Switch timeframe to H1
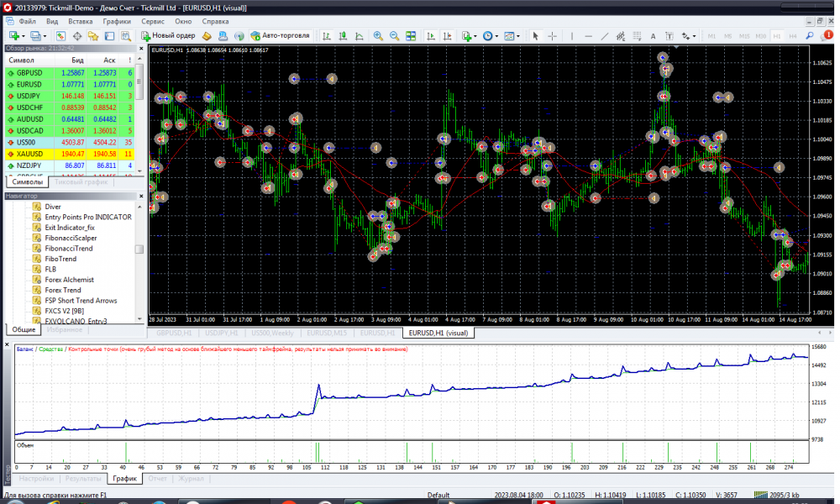 point(777,36)
